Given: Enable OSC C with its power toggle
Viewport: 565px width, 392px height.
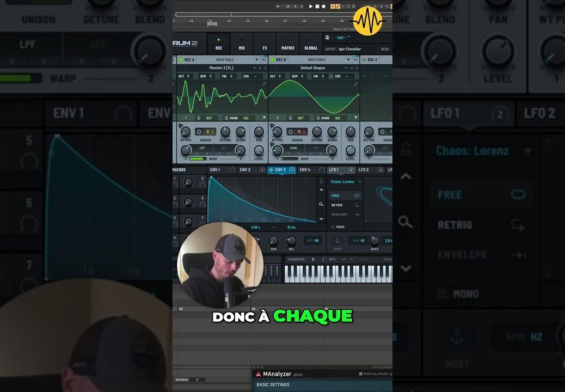Looking at the screenshot, I should [x=364, y=59].
